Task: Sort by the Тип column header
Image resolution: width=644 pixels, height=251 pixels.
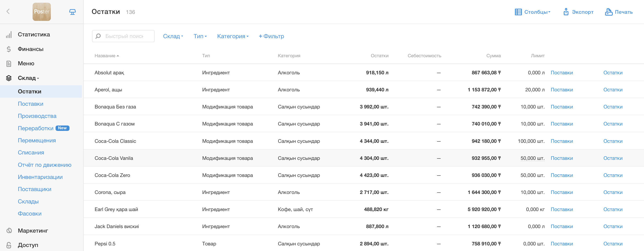Action: (206, 56)
